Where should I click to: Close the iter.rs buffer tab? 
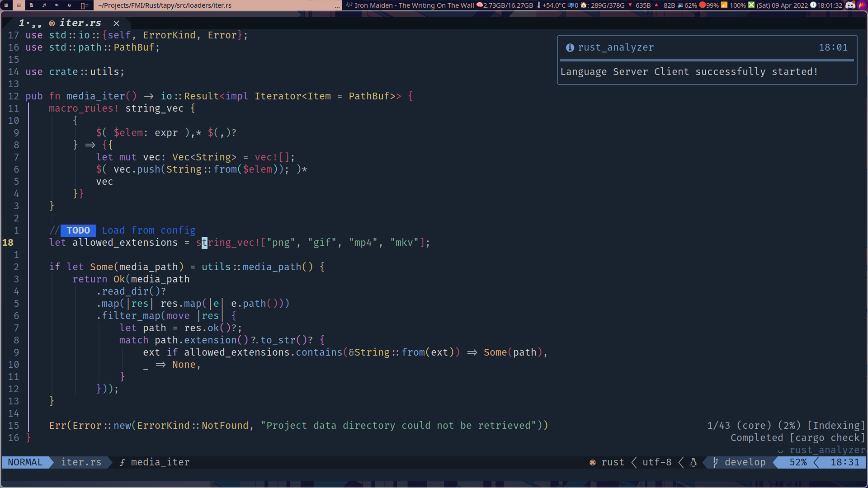[116, 23]
